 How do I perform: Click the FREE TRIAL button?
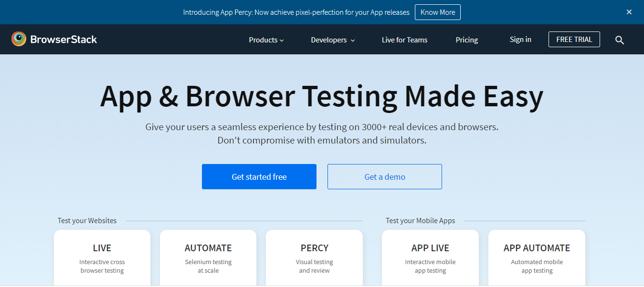[574, 40]
